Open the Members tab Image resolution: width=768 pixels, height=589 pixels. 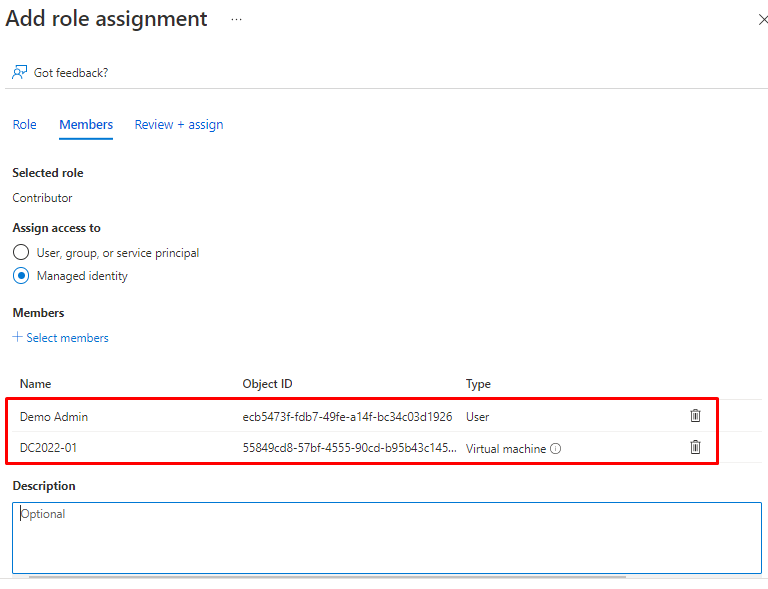(86, 125)
